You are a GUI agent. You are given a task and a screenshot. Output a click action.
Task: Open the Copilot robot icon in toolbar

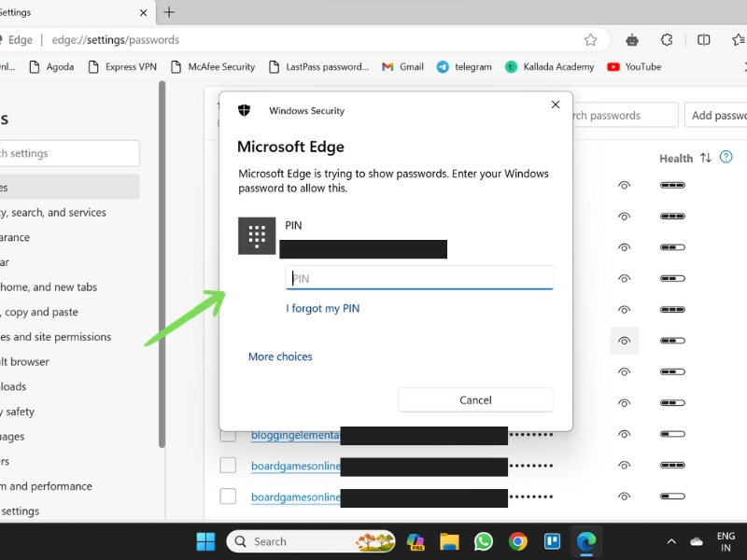tap(632, 40)
